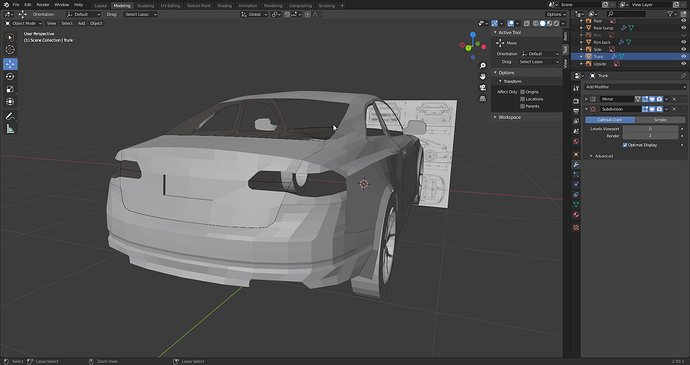Enable Affect Only Origins checkbox

coord(522,92)
